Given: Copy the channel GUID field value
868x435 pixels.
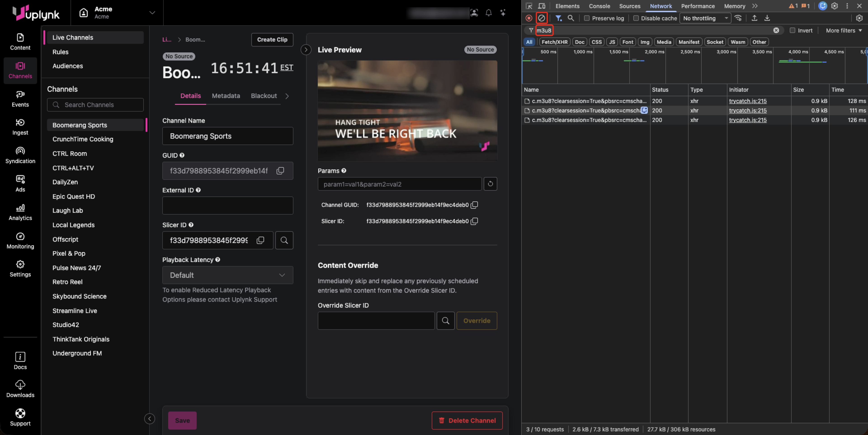Looking at the screenshot, I should pyautogui.click(x=280, y=171).
